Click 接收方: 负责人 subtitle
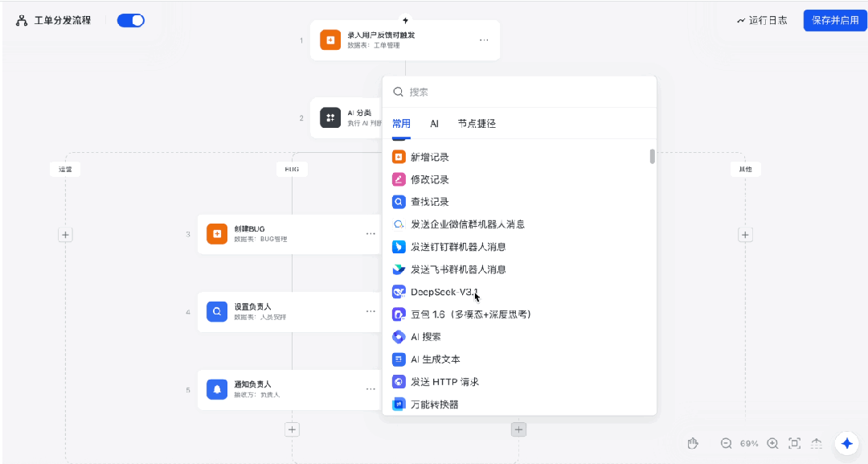The height and width of the screenshot is (464, 868). point(257,395)
